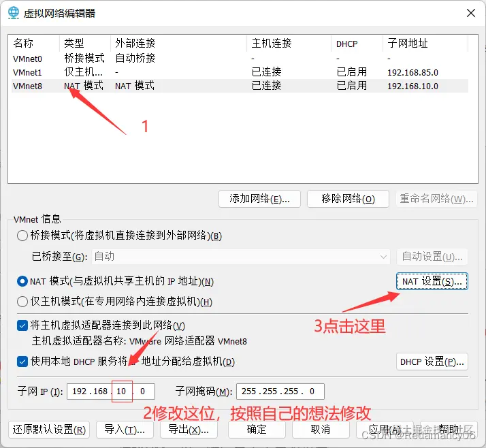Click subnet address 192.168.10.0 cell
Screen dimensions: 486x448
click(x=412, y=86)
